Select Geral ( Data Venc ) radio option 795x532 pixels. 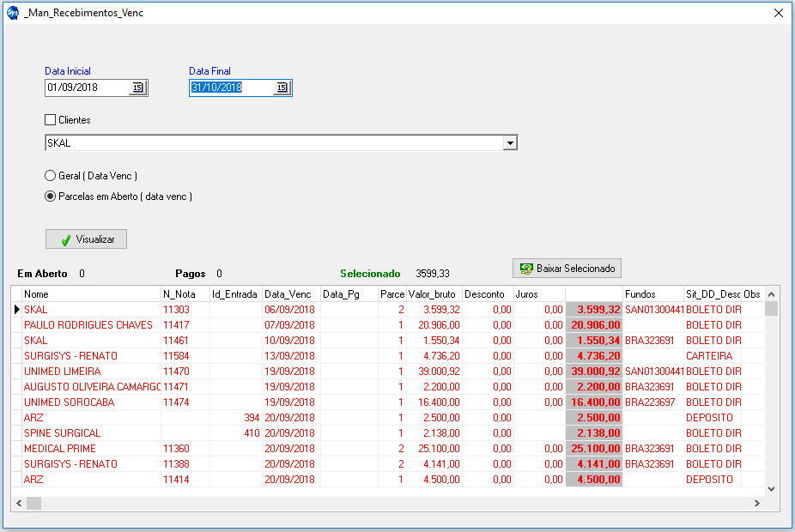pyautogui.click(x=51, y=176)
